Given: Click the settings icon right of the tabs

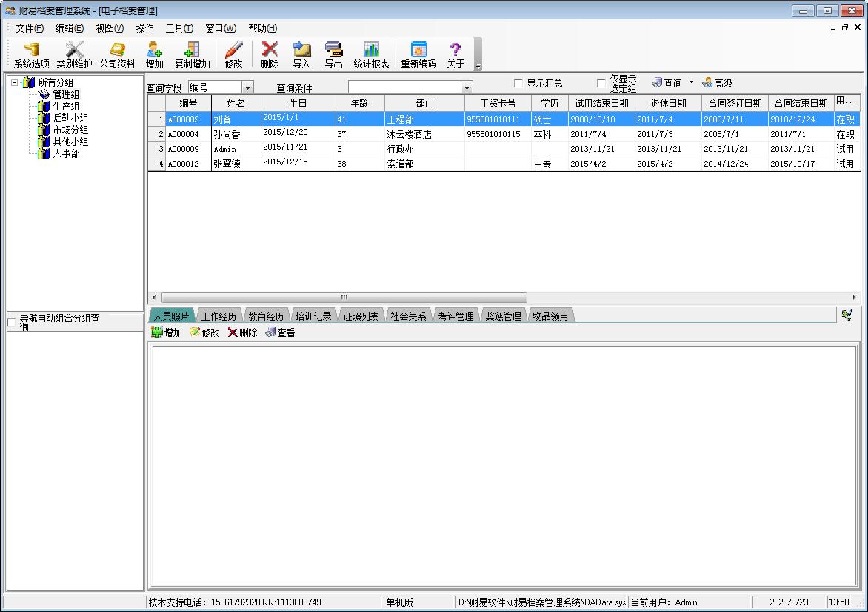Looking at the screenshot, I should coord(847,315).
